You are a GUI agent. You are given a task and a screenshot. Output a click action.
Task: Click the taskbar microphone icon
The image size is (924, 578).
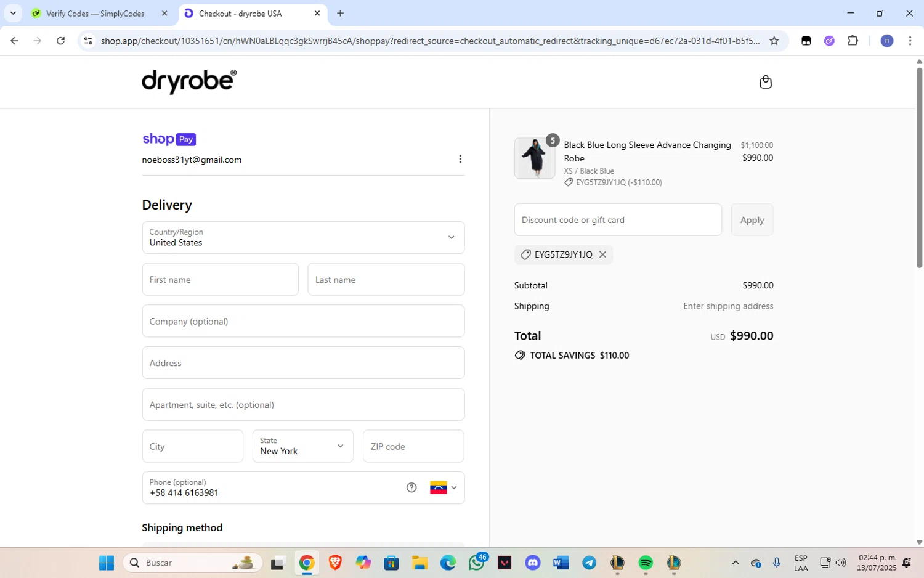pos(777,563)
